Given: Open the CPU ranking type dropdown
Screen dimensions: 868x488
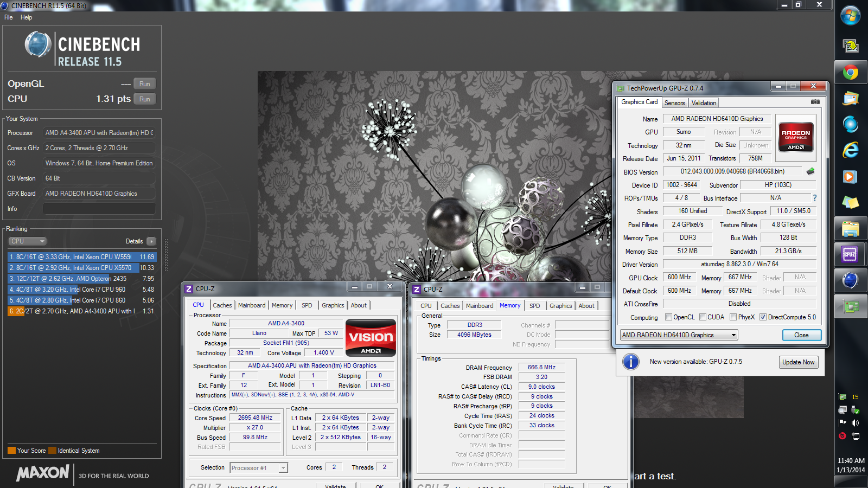Looking at the screenshot, I should [27, 241].
